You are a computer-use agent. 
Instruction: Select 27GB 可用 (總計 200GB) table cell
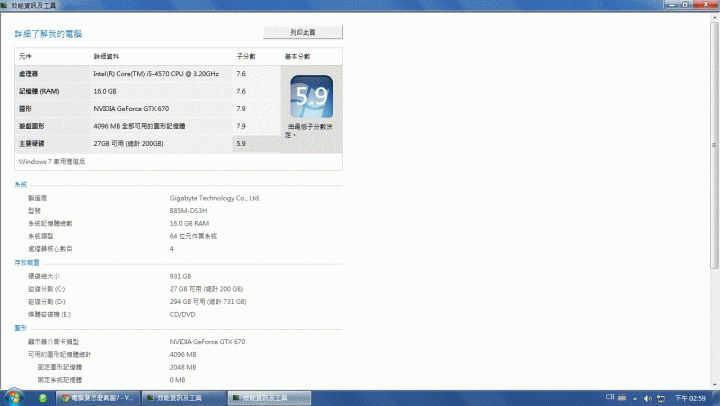pyautogui.click(x=128, y=144)
